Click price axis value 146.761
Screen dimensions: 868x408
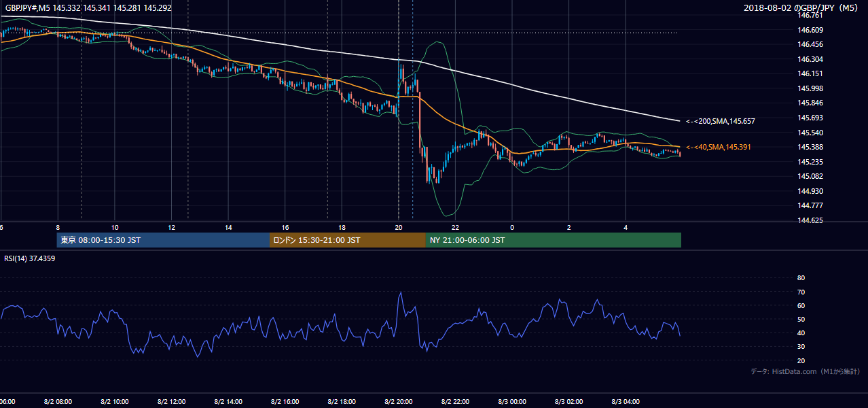(x=810, y=15)
